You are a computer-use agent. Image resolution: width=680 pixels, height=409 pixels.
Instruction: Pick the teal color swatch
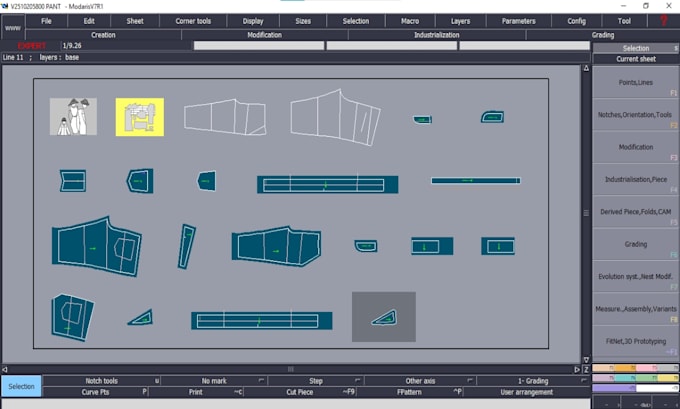[x=625, y=378]
